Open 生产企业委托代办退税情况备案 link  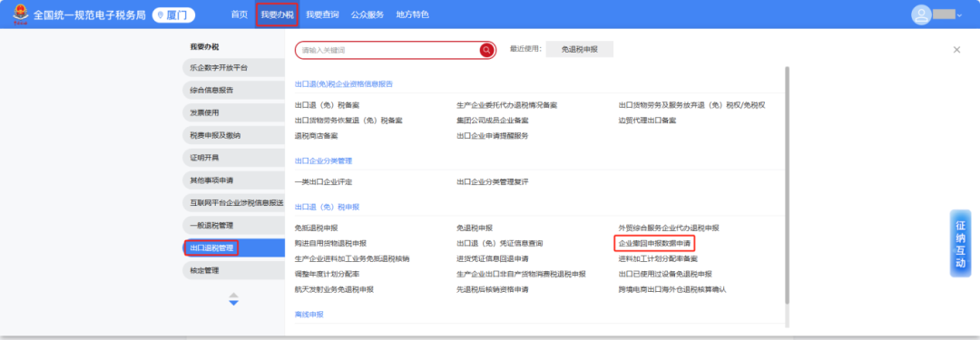(507, 105)
